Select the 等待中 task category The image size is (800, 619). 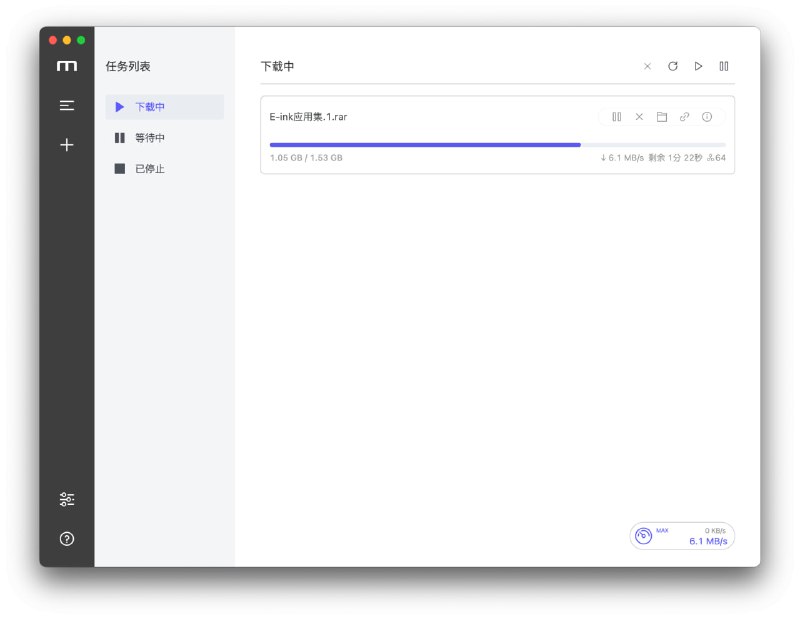(164, 138)
